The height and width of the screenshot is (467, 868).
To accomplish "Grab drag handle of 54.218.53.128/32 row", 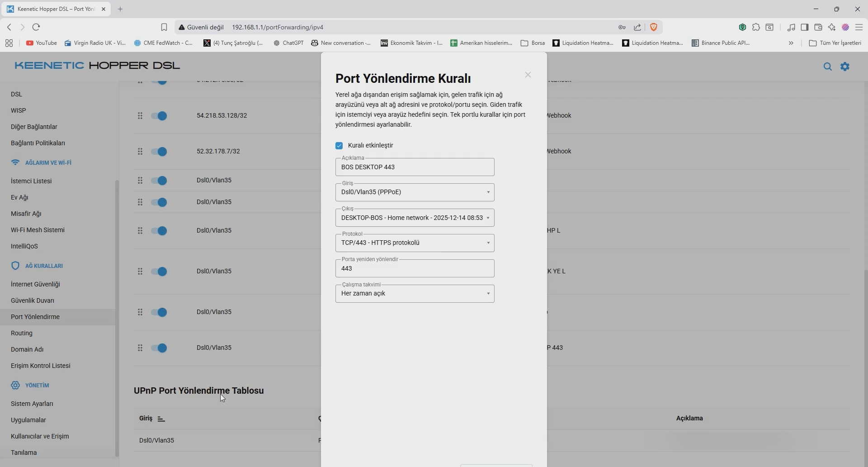I will click(140, 116).
